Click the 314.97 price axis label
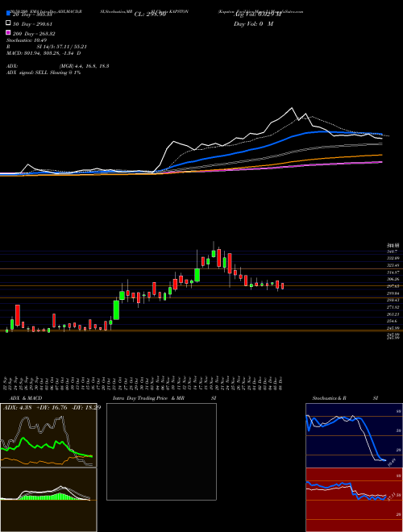The image size is (403, 532). click(394, 272)
